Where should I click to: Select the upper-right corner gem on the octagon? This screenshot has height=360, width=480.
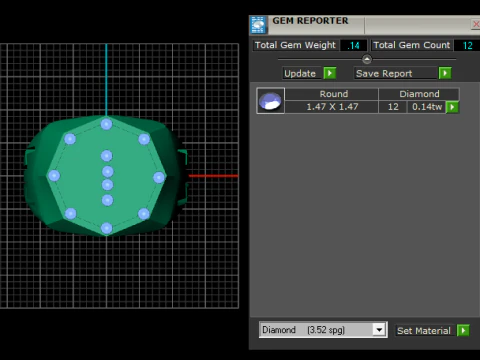[x=144, y=139]
